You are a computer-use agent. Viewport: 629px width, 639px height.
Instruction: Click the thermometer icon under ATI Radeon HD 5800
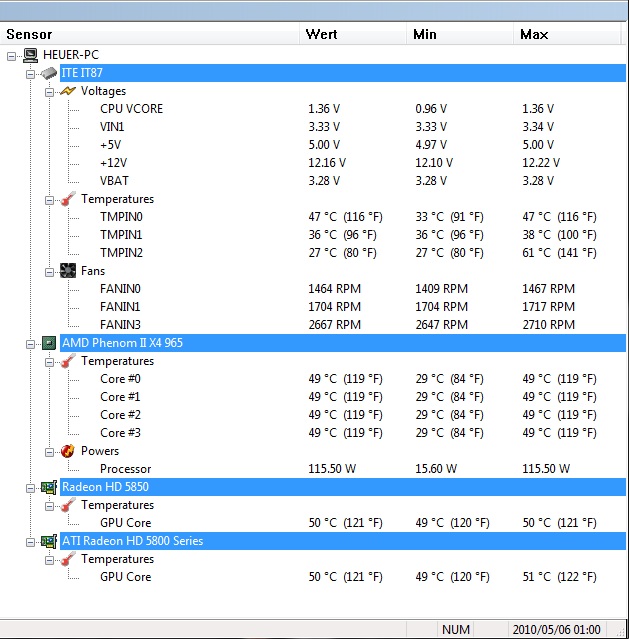(68, 559)
